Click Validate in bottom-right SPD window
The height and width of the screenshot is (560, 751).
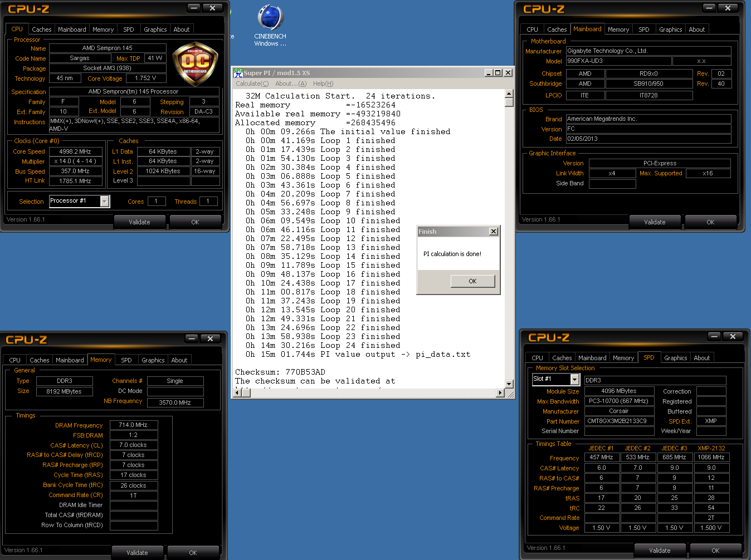(x=660, y=551)
